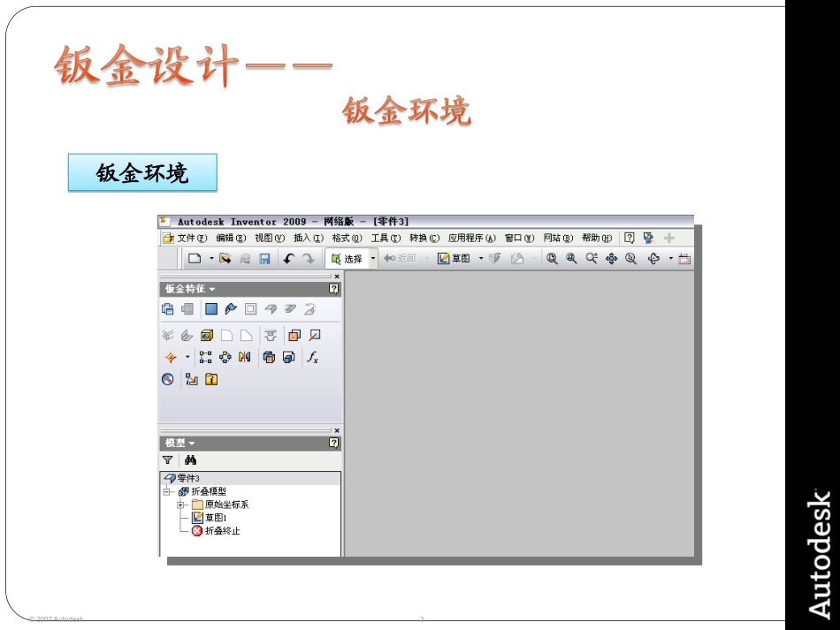Click the Cut square outline icon
The height and width of the screenshot is (630, 840).
(x=250, y=309)
